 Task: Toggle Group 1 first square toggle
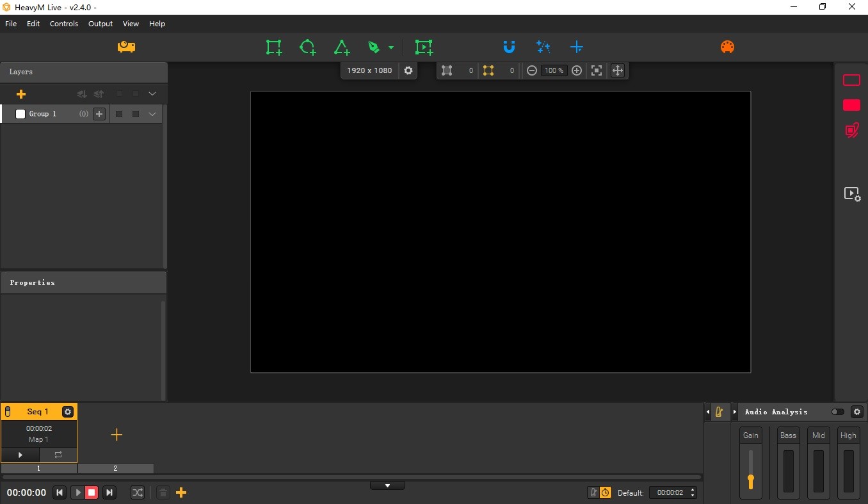(x=119, y=114)
